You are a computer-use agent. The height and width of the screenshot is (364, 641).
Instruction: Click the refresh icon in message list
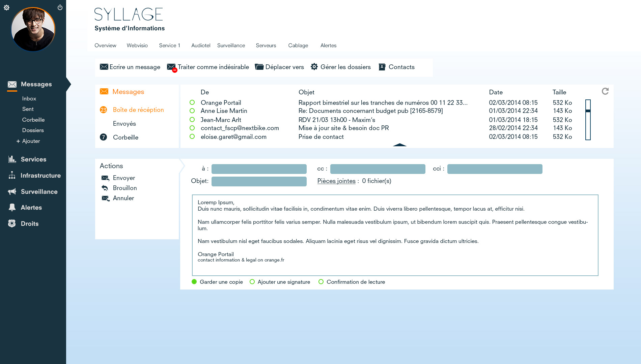(605, 91)
